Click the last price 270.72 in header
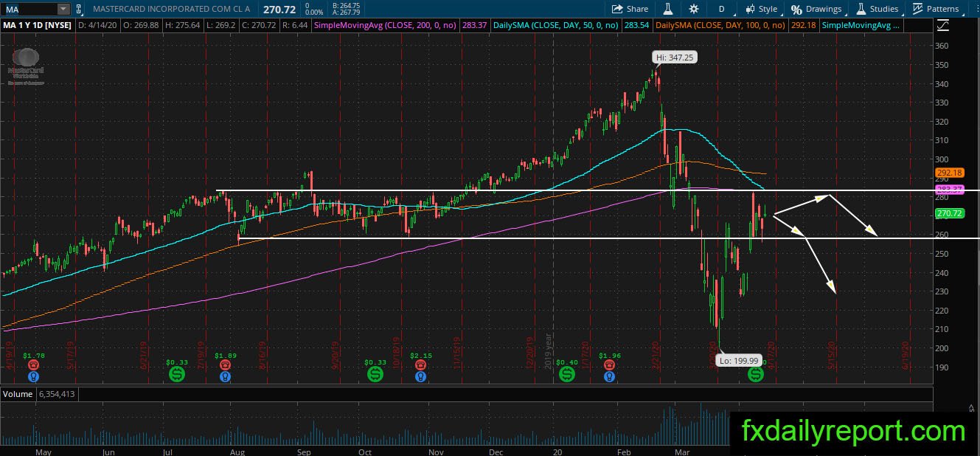Viewport: 980px width, 456px height. tap(279, 10)
